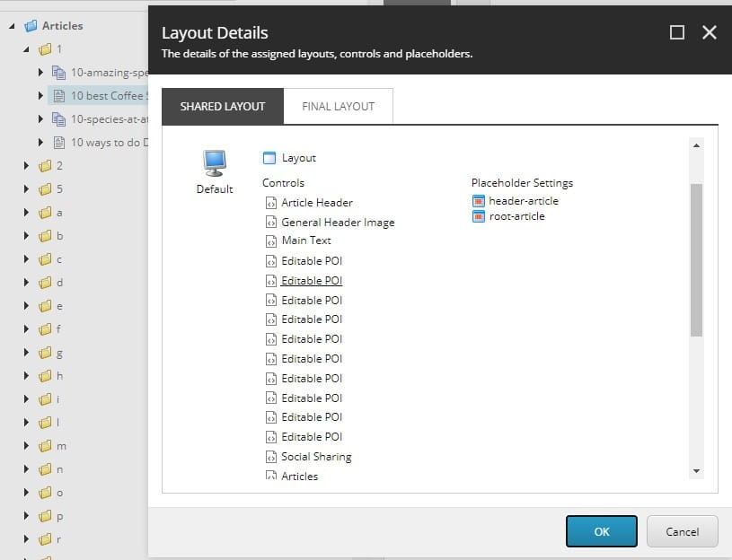The height and width of the screenshot is (560, 732).
Task: Click the vertical scrollbar thumb
Action: 696,259
